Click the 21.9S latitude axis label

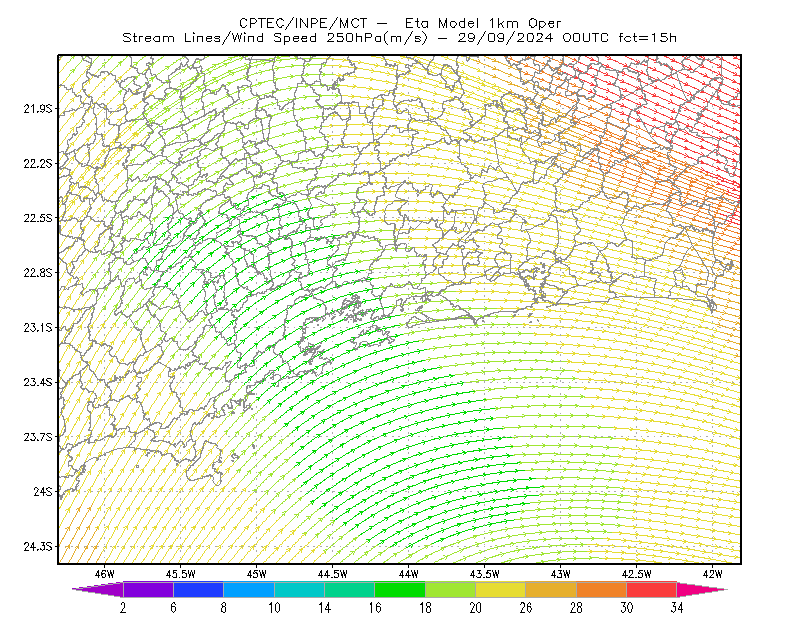point(38,109)
